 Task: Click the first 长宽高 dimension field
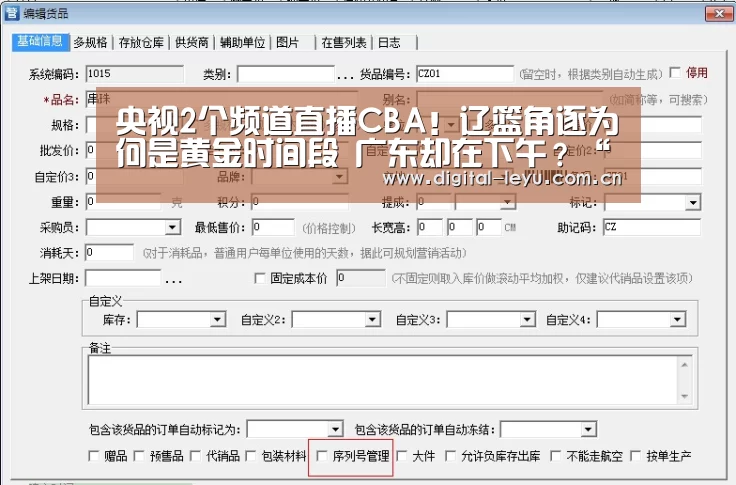[x=429, y=228]
